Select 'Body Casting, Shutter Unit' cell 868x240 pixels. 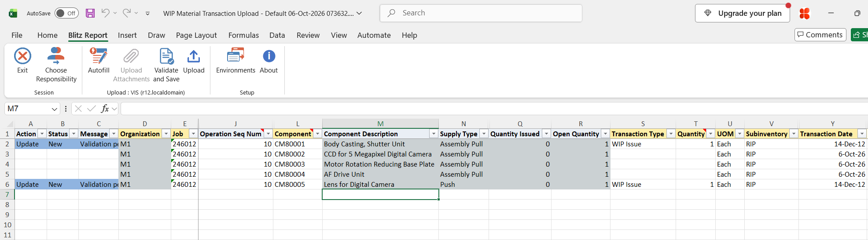[380, 144]
